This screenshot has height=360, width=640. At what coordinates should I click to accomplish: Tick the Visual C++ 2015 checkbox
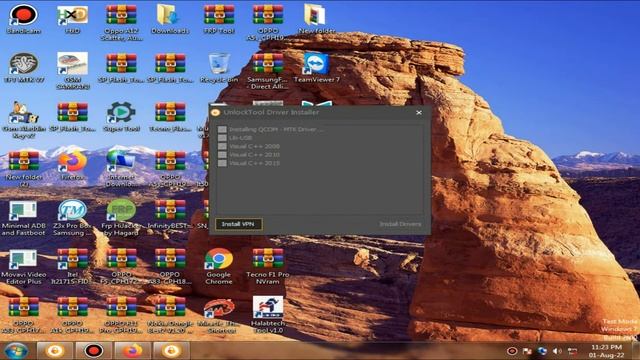pyautogui.click(x=222, y=163)
